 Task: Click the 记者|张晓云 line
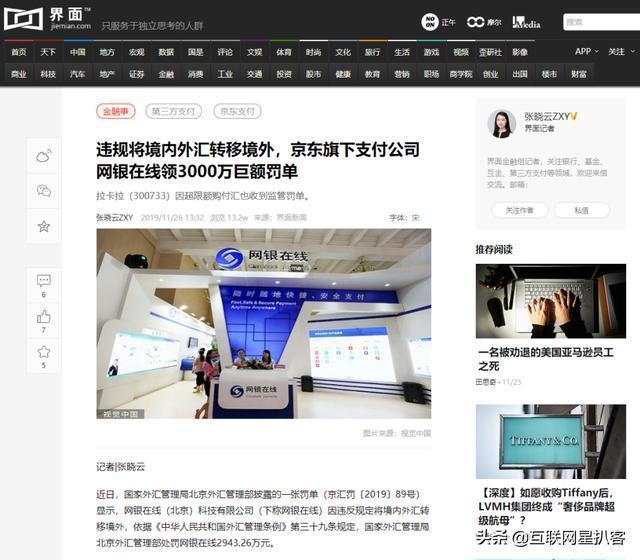tap(120, 467)
